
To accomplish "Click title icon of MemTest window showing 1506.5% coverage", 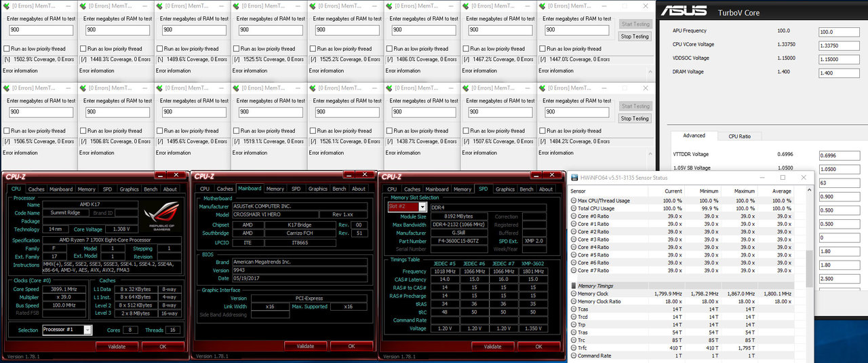I will click(6, 88).
